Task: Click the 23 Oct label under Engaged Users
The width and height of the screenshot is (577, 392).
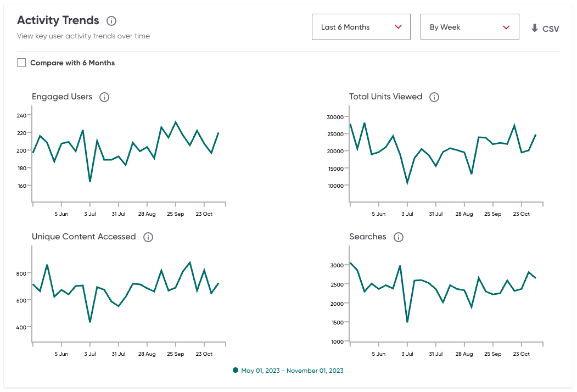Action: (204, 214)
